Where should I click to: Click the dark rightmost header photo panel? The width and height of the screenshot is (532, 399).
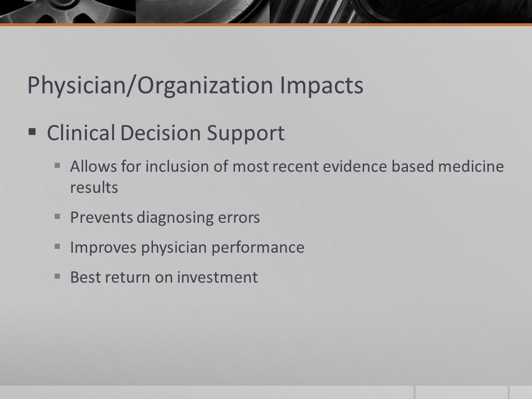[401, 12]
